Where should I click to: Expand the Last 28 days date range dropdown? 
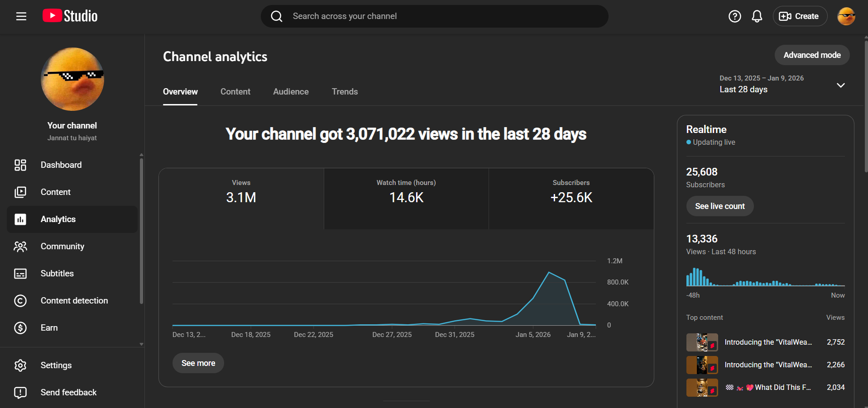point(840,85)
